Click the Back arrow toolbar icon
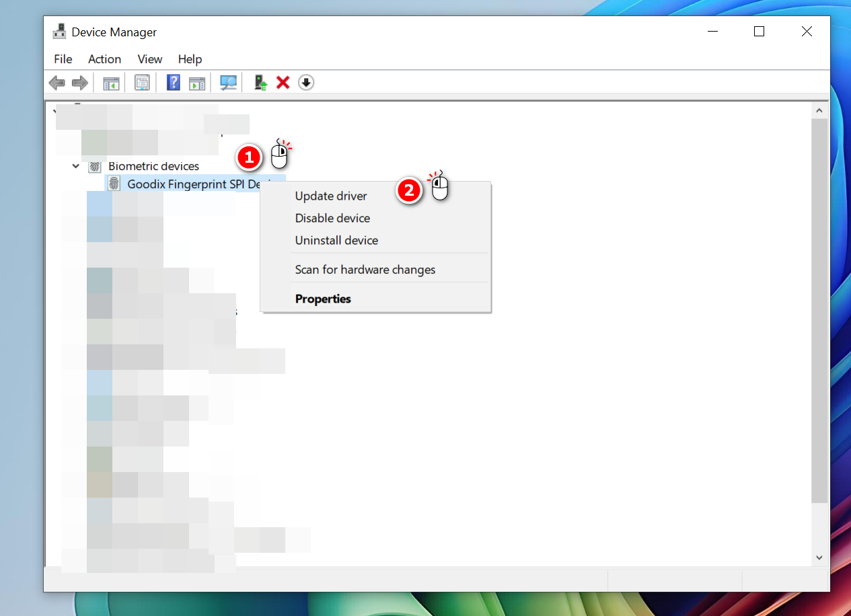 tap(57, 83)
